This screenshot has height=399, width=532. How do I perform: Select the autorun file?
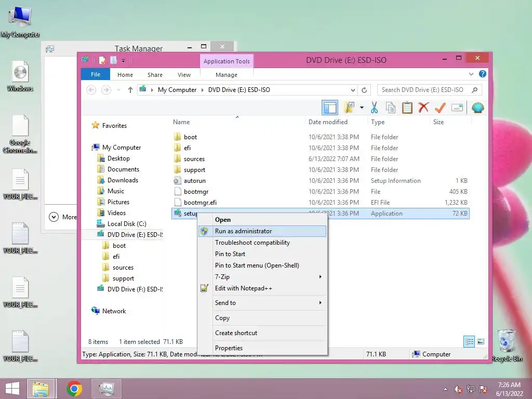(x=320, y=180)
